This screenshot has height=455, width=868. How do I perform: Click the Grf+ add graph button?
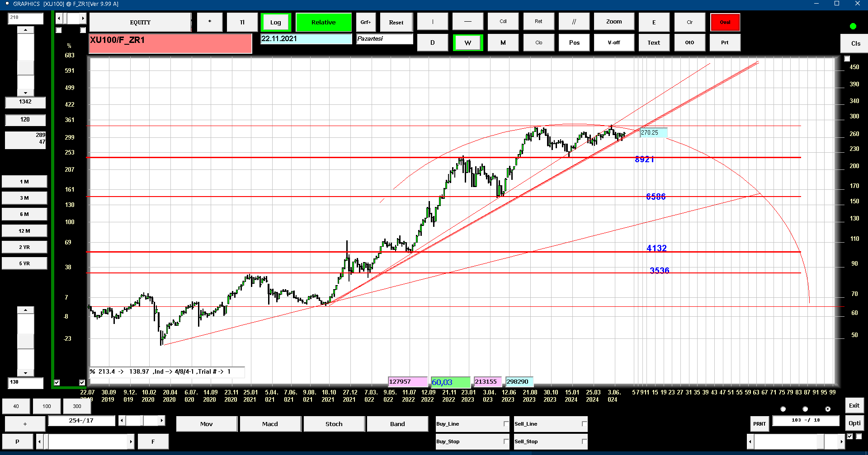(366, 22)
